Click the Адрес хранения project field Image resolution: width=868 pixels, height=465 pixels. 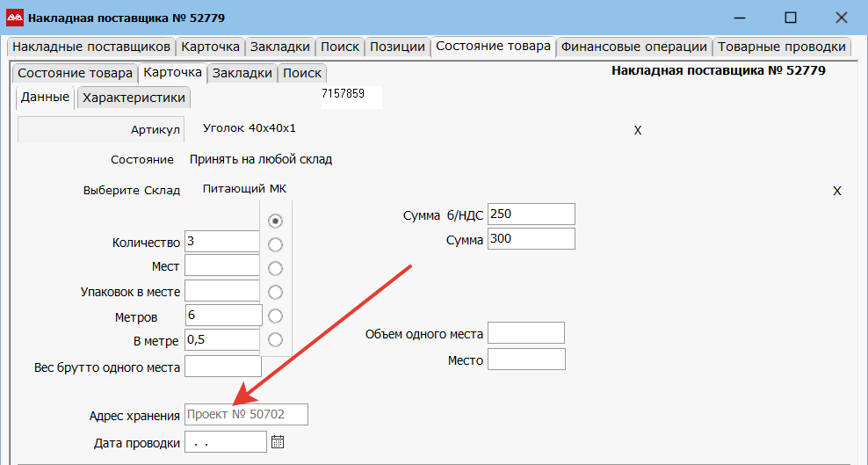(x=246, y=415)
